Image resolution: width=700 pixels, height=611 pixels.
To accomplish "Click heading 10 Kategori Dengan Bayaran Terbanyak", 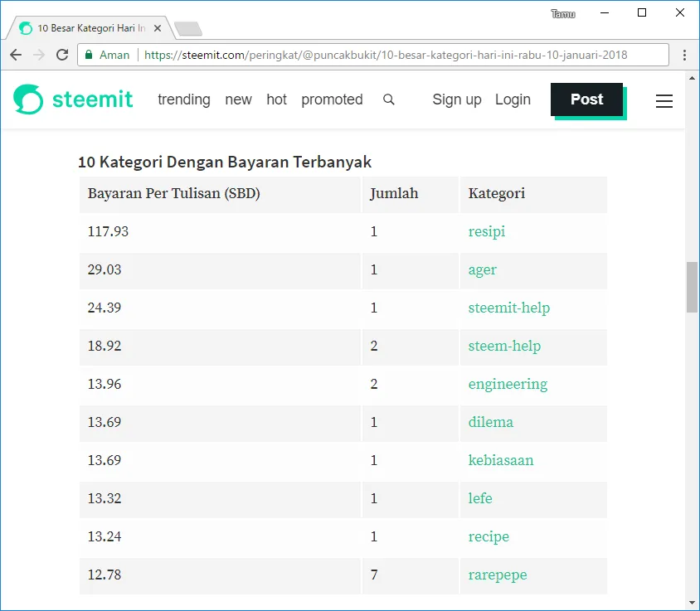I will click(225, 162).
